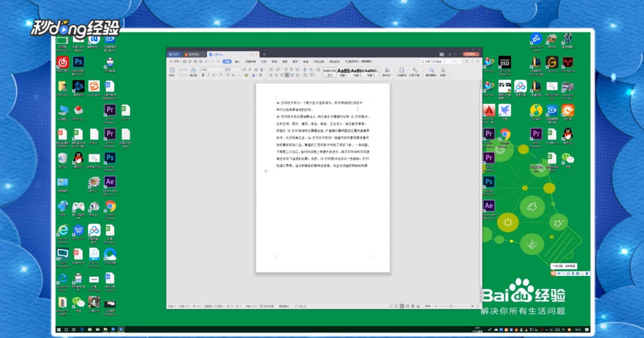The width and height of the screenshot is (644, 338).
Task: Select the document .doc tab
Action: pyautogui.click(x=233, y=54)
